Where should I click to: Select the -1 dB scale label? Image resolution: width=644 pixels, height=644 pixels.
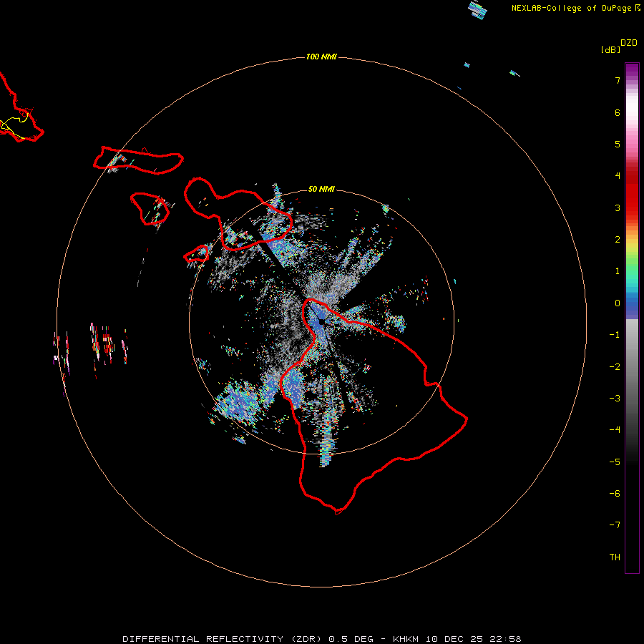pyautogui.click(x=615, y=335)
